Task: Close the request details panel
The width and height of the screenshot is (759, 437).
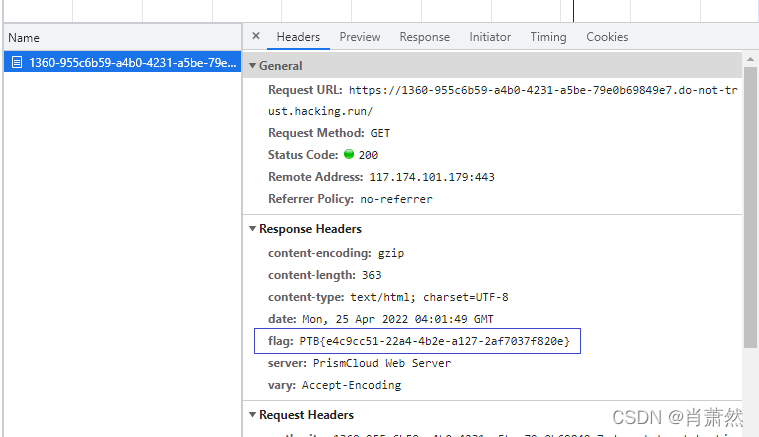Action: [256, 36]
